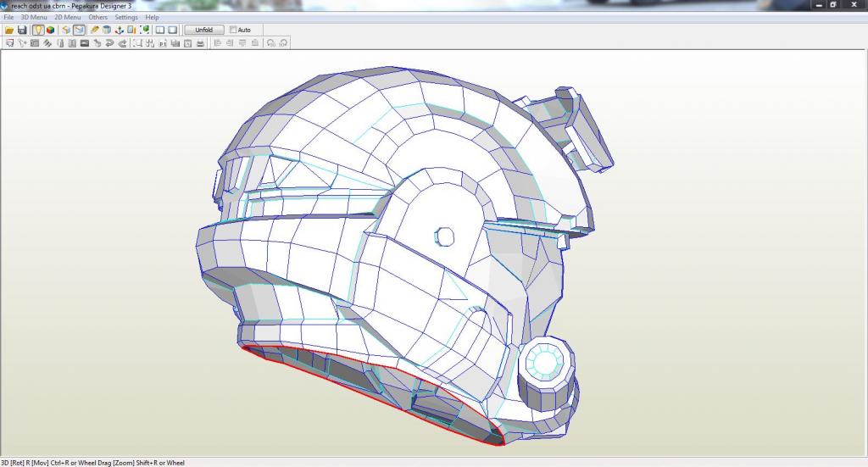868x467 pixels.
Task: Restore the window with the title bar restore button
Action: [833, 4]
